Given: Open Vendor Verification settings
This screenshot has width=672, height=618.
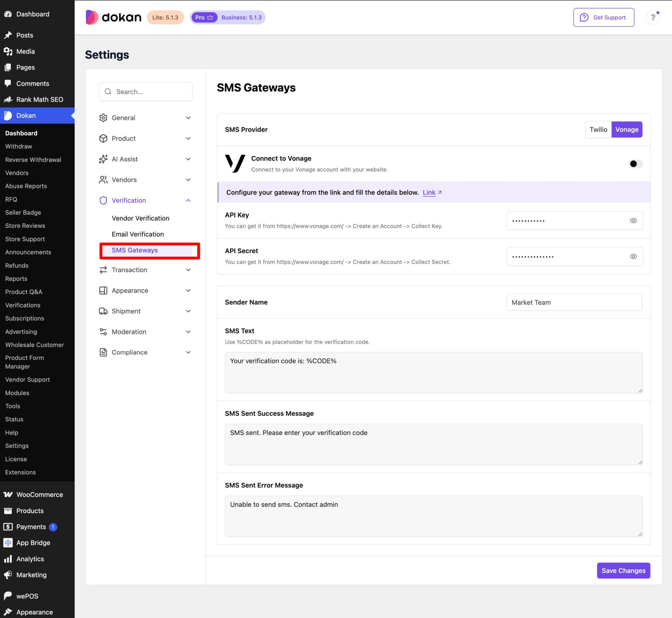Looking at the screenshot, I should coord(140,218).
